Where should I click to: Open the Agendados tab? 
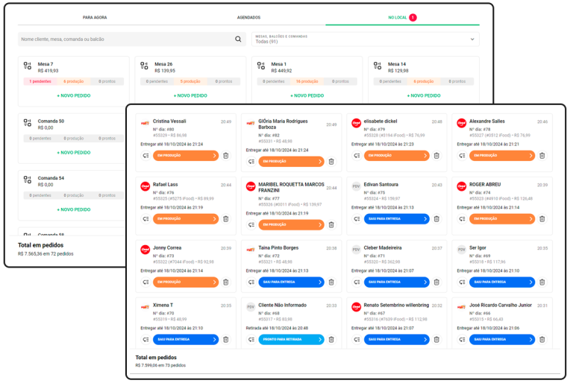coord(248,17)
